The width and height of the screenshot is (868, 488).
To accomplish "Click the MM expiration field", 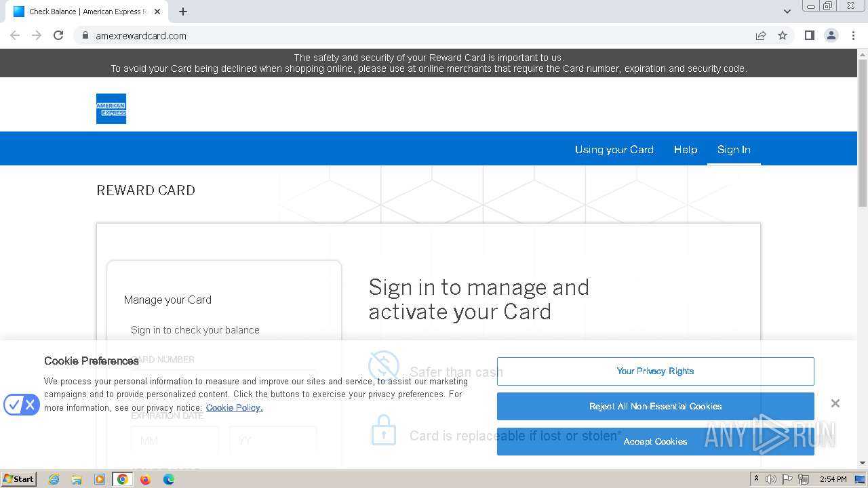I will (x=175, y=441).
